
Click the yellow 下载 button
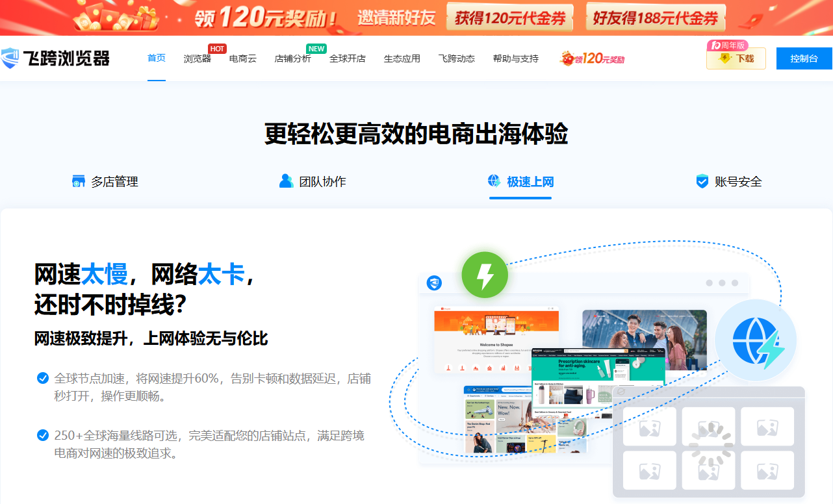point(736,58)
